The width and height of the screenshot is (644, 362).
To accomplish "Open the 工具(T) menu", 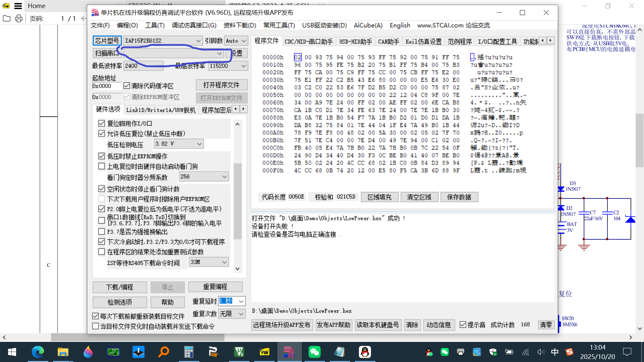I will click(154, 25).
